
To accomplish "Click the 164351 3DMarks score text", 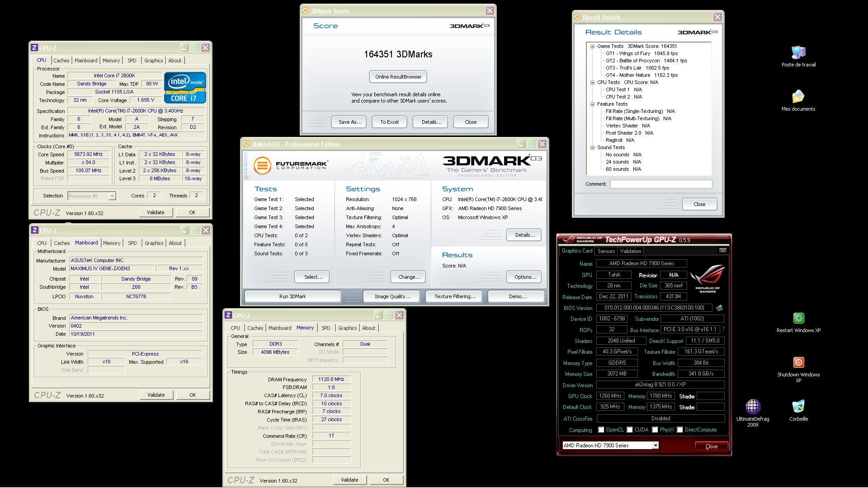I will (x=398, y=54).
